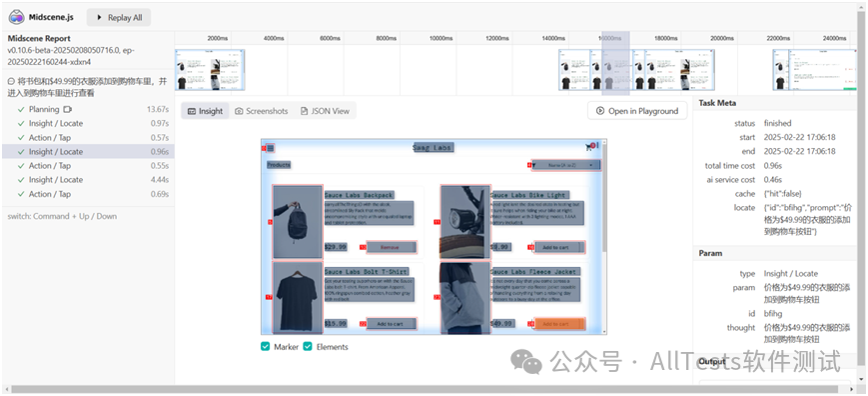868x396 pixels.
Task: Click the 2000ms timeline marker
Action: click(217, 38)
